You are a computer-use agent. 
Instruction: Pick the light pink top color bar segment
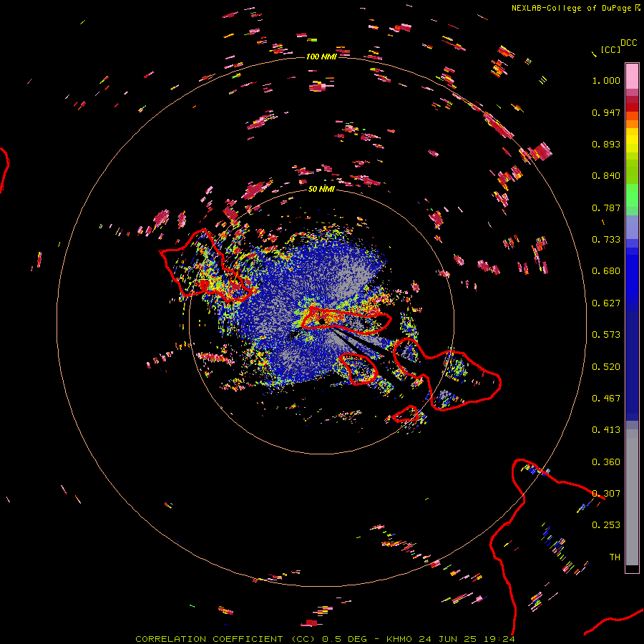click(632, 76)
